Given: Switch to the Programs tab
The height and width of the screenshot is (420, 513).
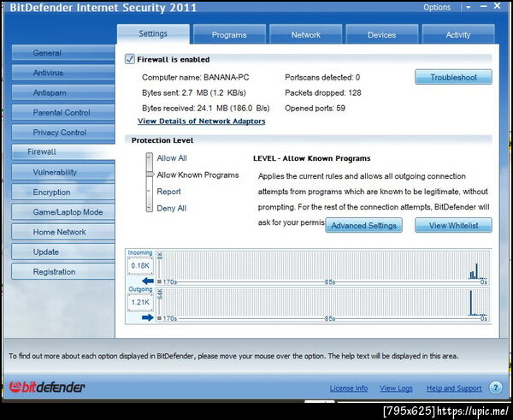Looking at the screenshot, I should point(229,35).
